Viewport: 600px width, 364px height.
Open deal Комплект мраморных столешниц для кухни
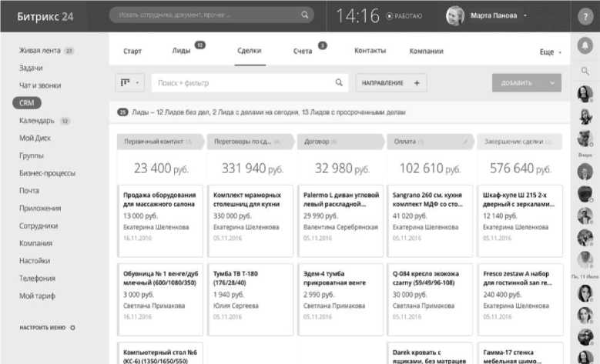(x=250, y=221)
